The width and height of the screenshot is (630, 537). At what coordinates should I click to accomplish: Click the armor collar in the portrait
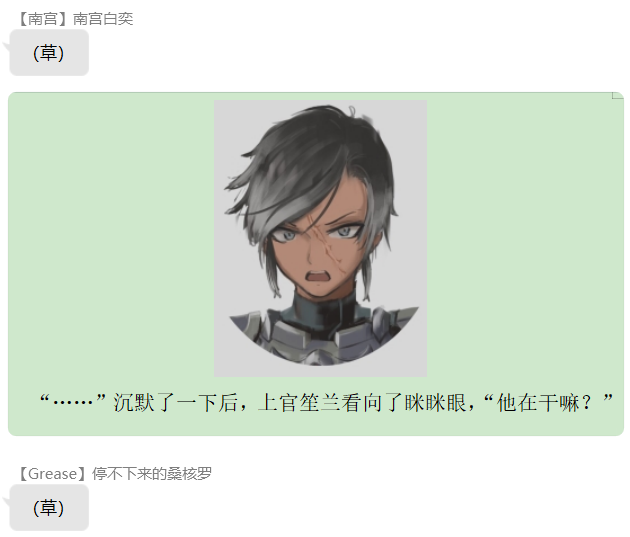tap(321, 329)
